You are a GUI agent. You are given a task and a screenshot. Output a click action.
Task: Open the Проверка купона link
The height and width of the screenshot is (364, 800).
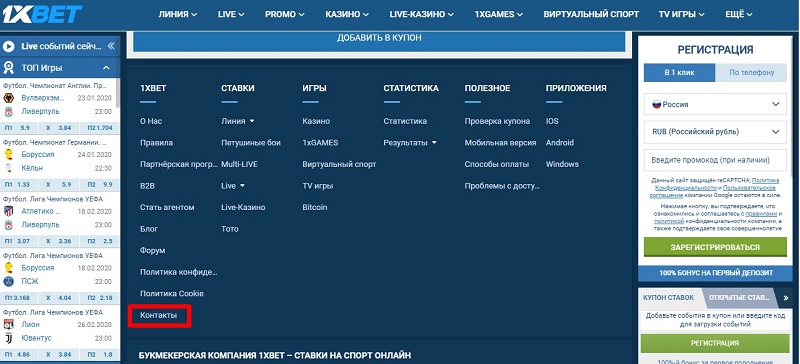click(497, 122)
